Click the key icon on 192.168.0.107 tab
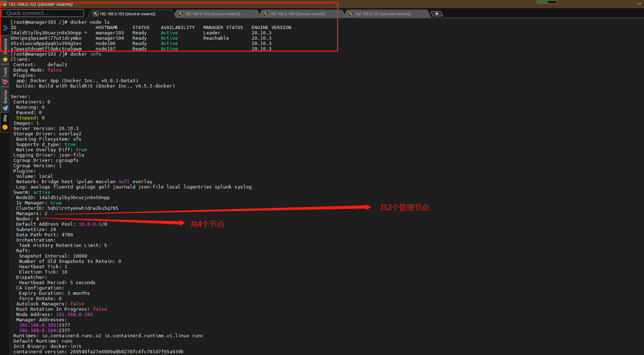This screenshot has width=644, height=355. (x=351, y=14)
